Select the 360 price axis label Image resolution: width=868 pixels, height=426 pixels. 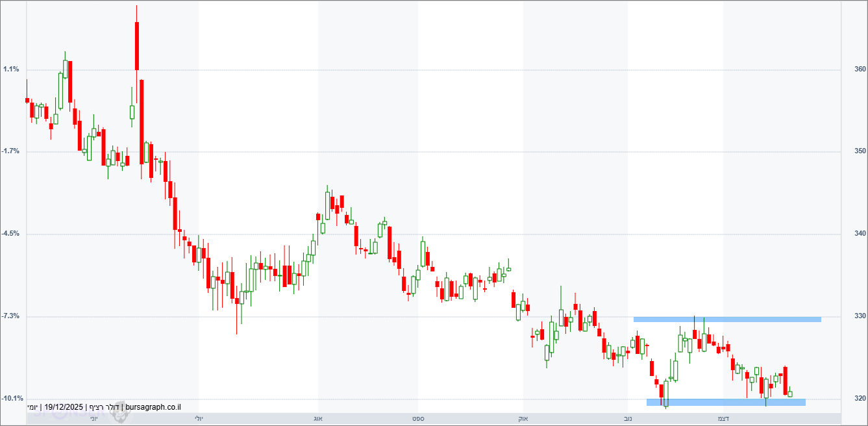(x=861, y=69)
